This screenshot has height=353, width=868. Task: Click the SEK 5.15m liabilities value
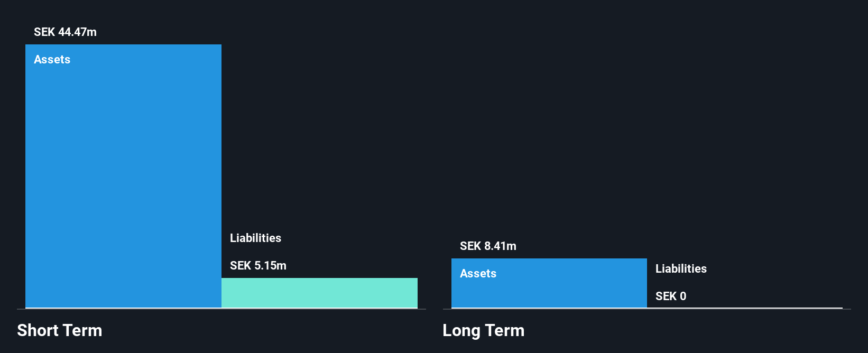click(258, 266)
